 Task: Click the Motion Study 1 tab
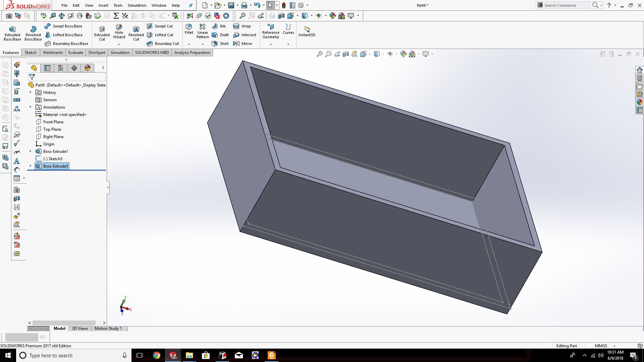coord(108,328)
